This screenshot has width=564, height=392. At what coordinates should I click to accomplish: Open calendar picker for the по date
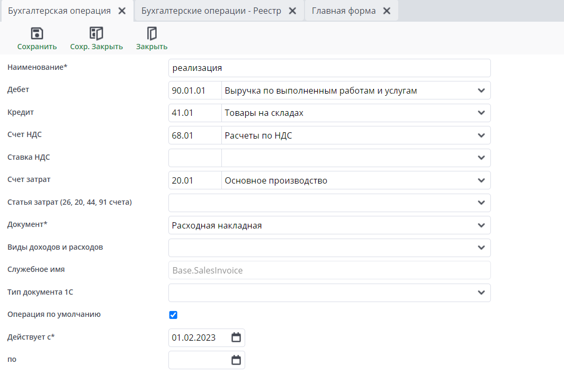236,360
